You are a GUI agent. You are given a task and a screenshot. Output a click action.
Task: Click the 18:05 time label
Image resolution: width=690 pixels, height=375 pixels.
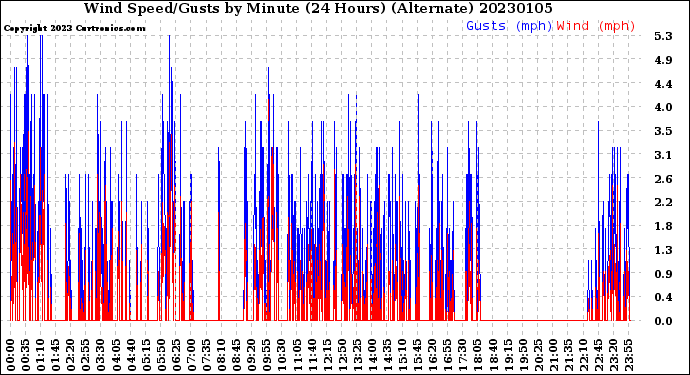[x=477, y=355]
